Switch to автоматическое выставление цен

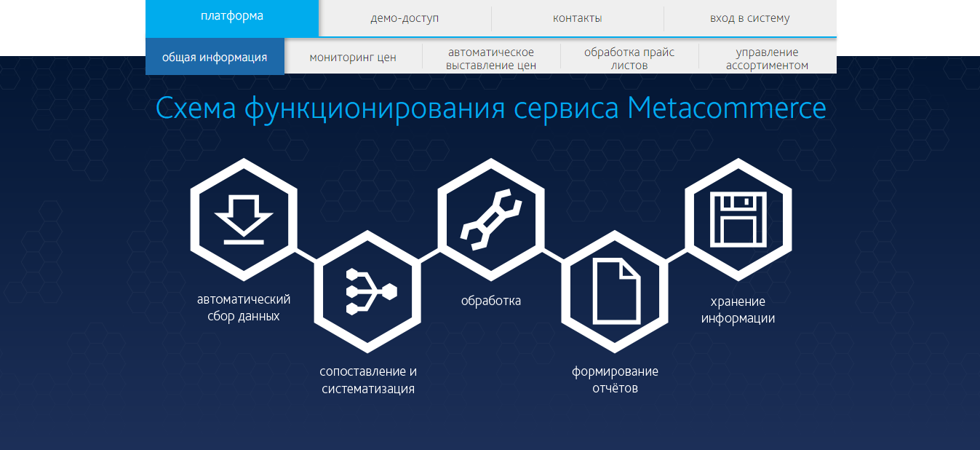[491, 58]
